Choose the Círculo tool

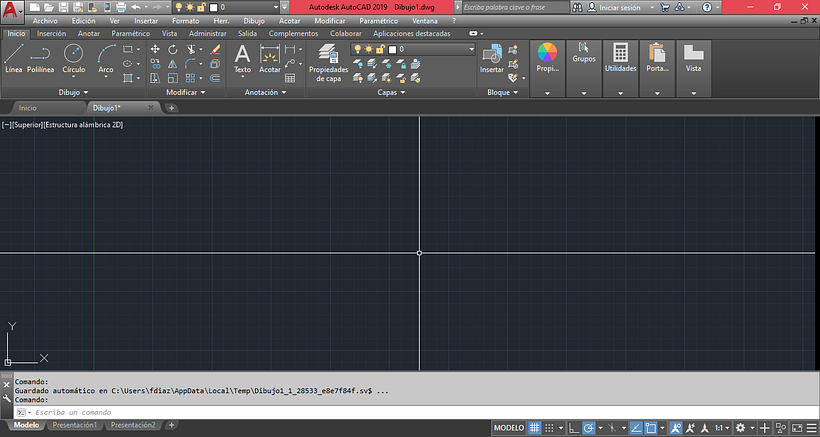73,58
